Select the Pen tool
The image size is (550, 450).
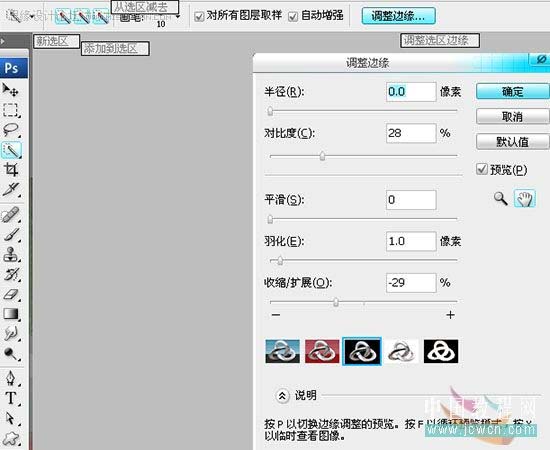point(11,378)
